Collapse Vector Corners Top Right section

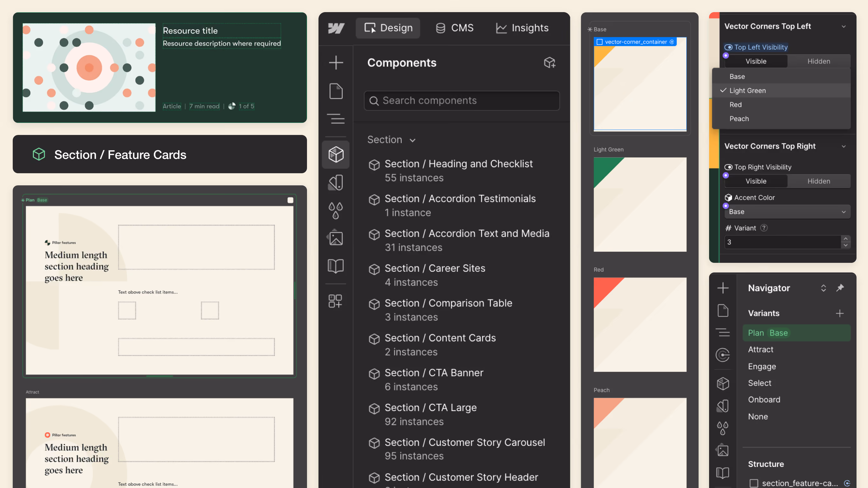pos(843,146)
